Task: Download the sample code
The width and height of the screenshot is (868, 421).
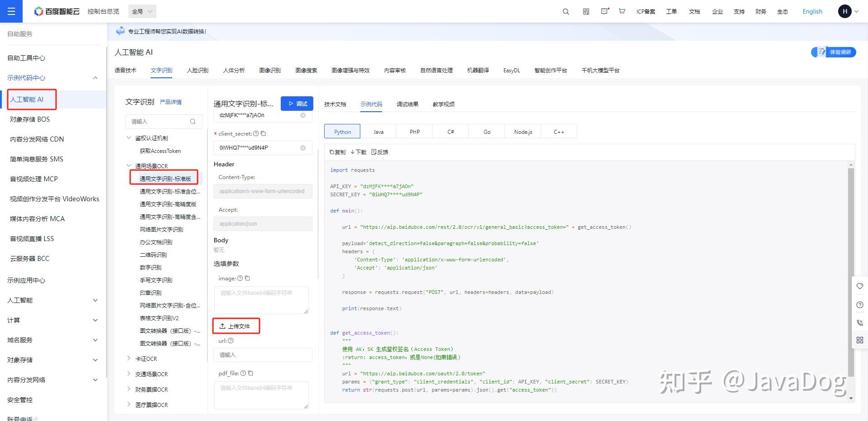Action: pyautogui.click(x=359, y=152)
